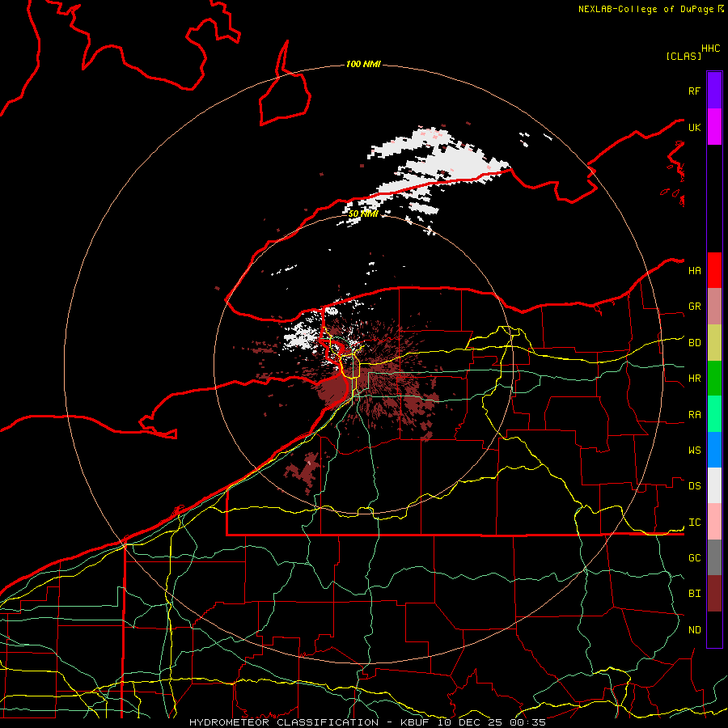Click the purple RF color swatch in legend
Image resolution: width=728 pixels, height=728 pixels.
714,90
